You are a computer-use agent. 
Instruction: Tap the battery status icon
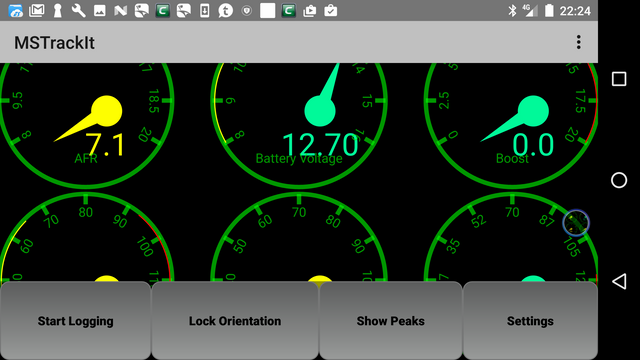(x=549, y=11)
